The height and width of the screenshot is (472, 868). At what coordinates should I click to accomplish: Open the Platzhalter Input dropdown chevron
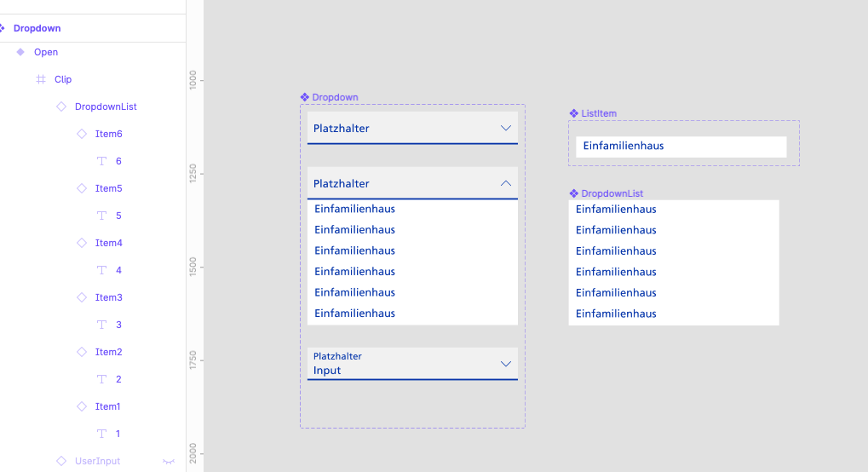(506, 364)
